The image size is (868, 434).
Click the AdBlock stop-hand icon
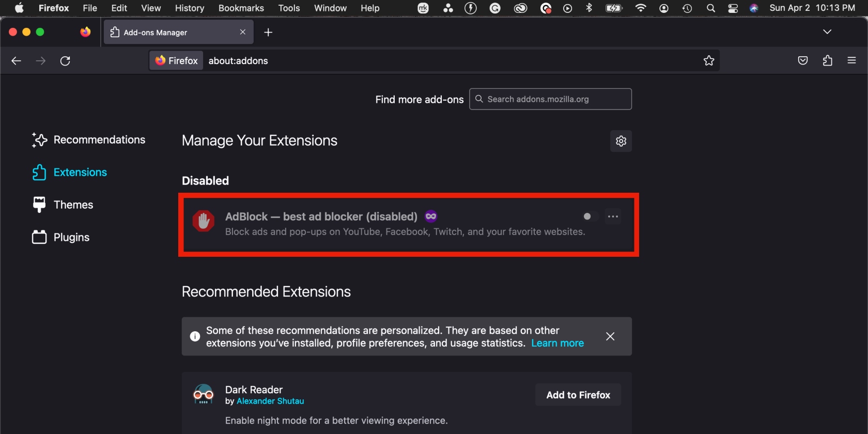pos(204,221)
